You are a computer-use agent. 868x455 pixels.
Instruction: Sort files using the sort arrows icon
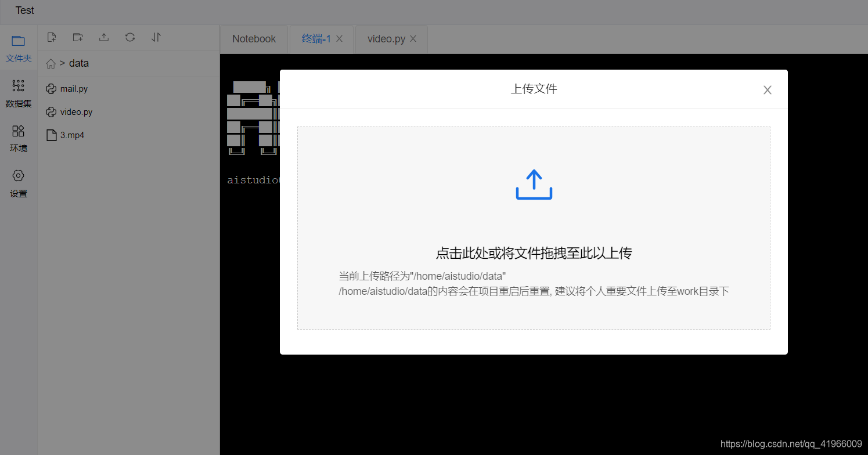pyautogui.click(x=156, y=37)
